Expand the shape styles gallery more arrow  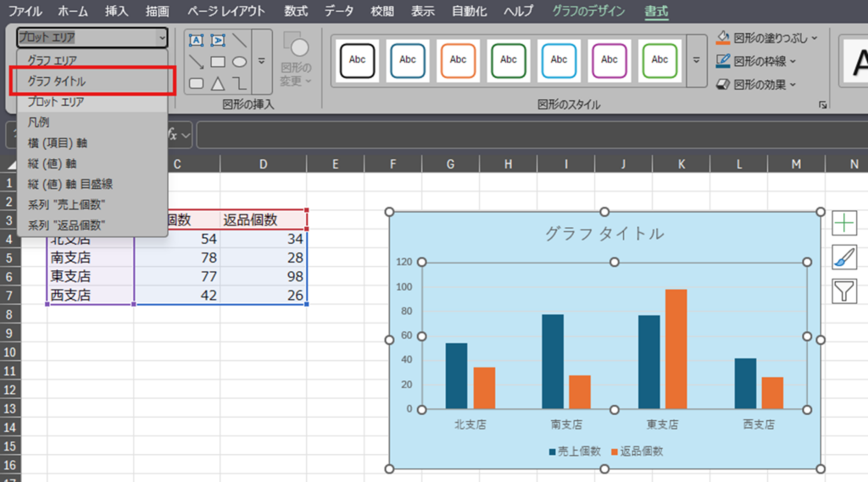(697, 60)
